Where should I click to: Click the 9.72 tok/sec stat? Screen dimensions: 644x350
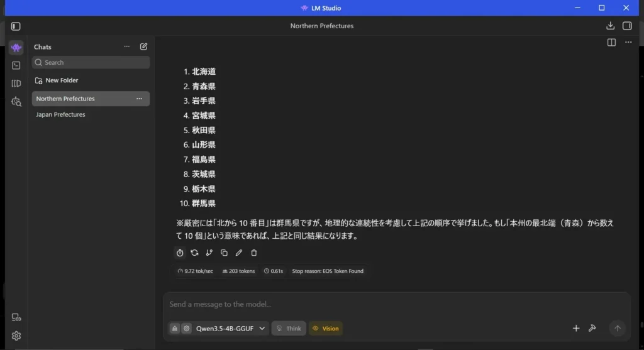point(195,271)
